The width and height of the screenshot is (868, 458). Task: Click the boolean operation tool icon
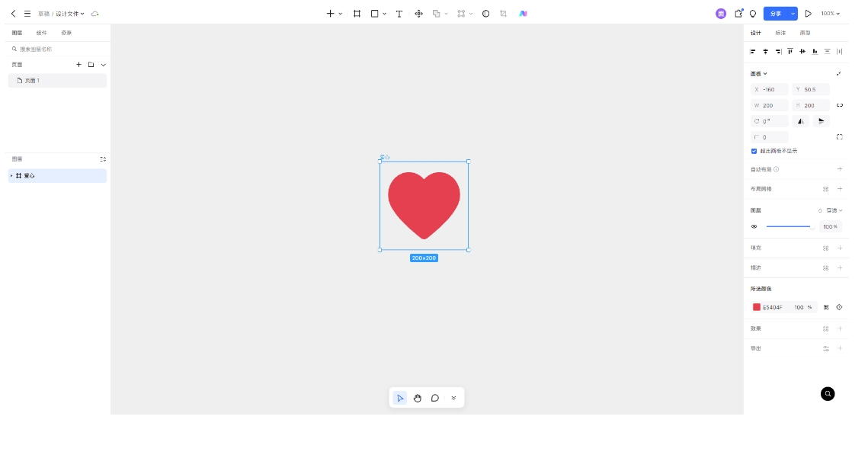(x=436, y=13)
